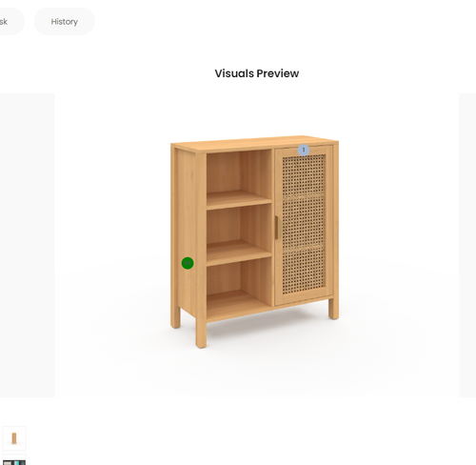Select the dark thumbnail below the cabinet thumbnail
476x465 pixels.
click(14, 460)
